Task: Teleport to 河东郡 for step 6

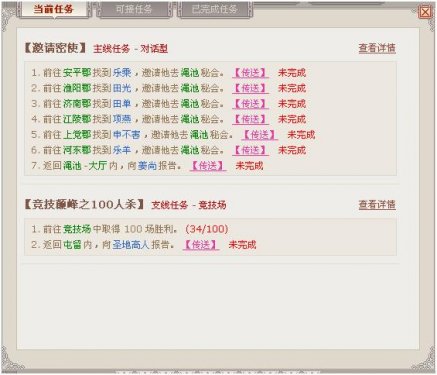Action: click(250, 150)
